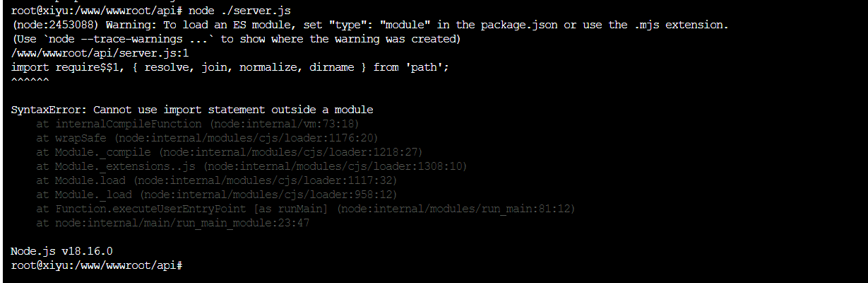Click the caret marker row under import
The height and width of the screenshot is (283, 868).
click(x=30, y=81)
